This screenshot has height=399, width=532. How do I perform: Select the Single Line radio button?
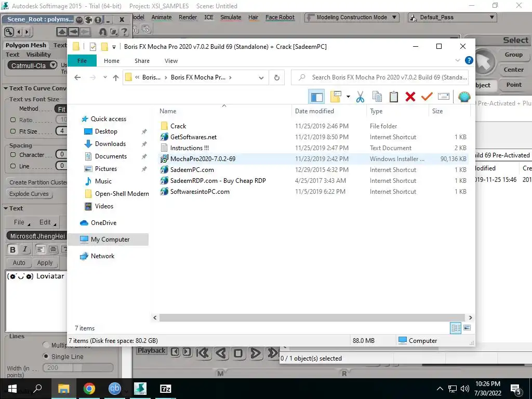46,356
